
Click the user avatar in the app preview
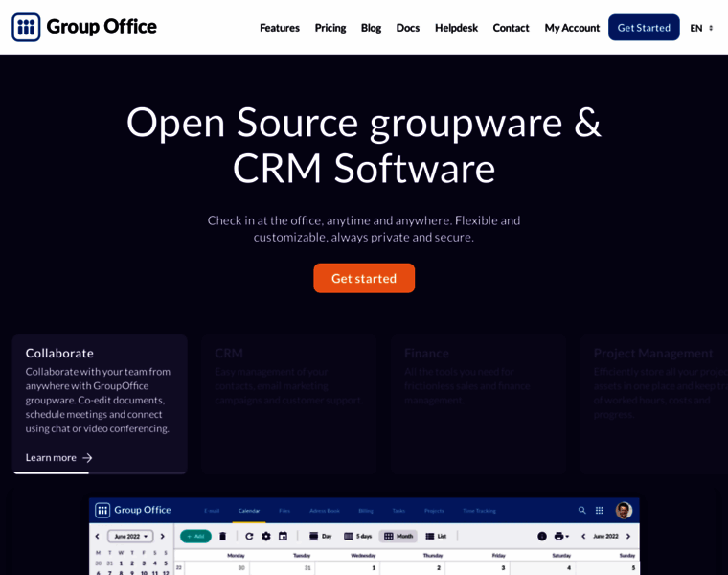[x=624, y=510]
